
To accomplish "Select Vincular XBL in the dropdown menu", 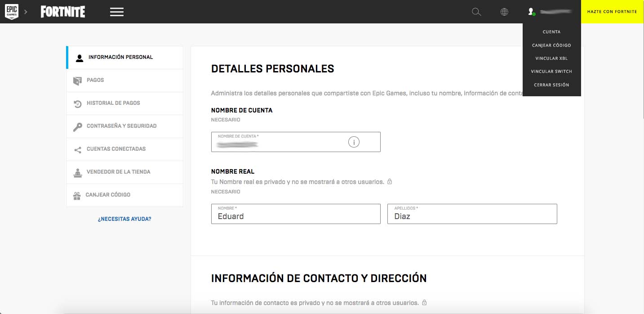I will pyautogui.click(x=551, y=58).
